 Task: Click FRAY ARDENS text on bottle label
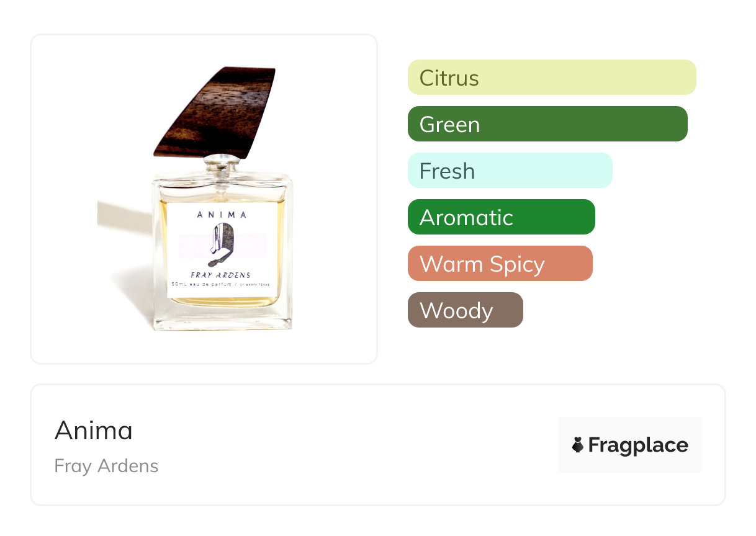tap(222, 275)
